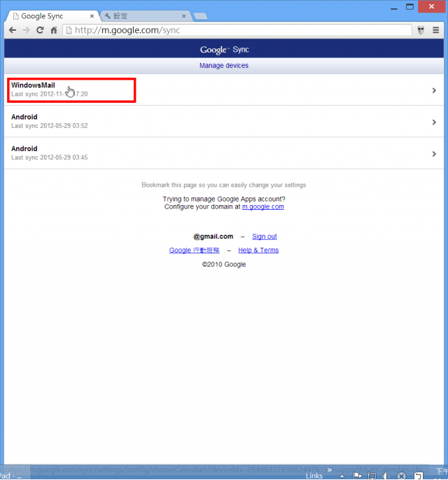Open the browser home page icon
Viewport: 448px width, 480px height.
[x=54, y=30]
